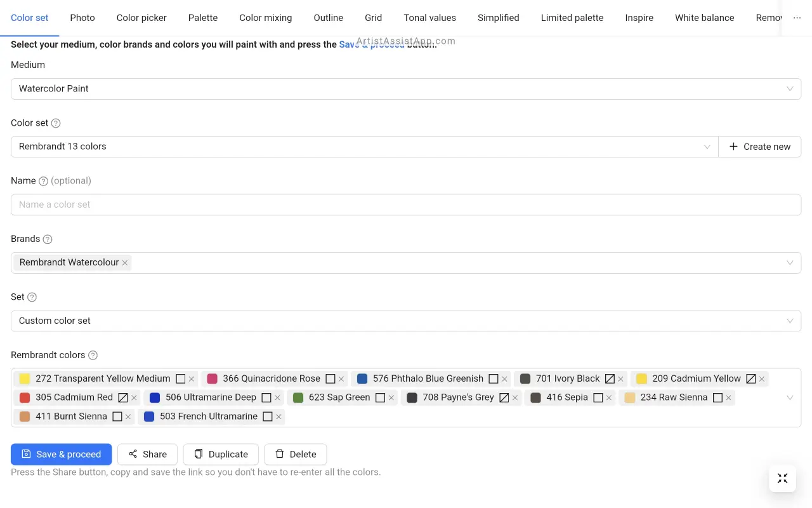
Task: Remove the 366 Quinacridone Rose tag
Action: coord(341,379)
